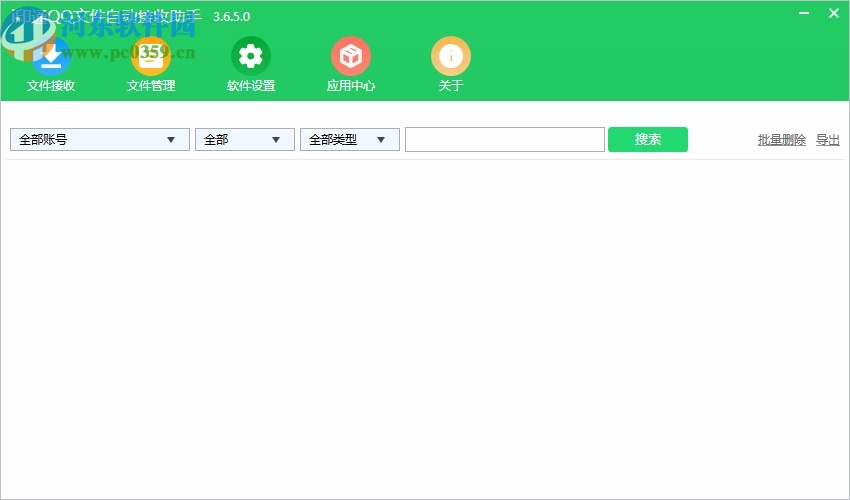Click the search keyword input field
850x500 pixels.
pos(505,139)
